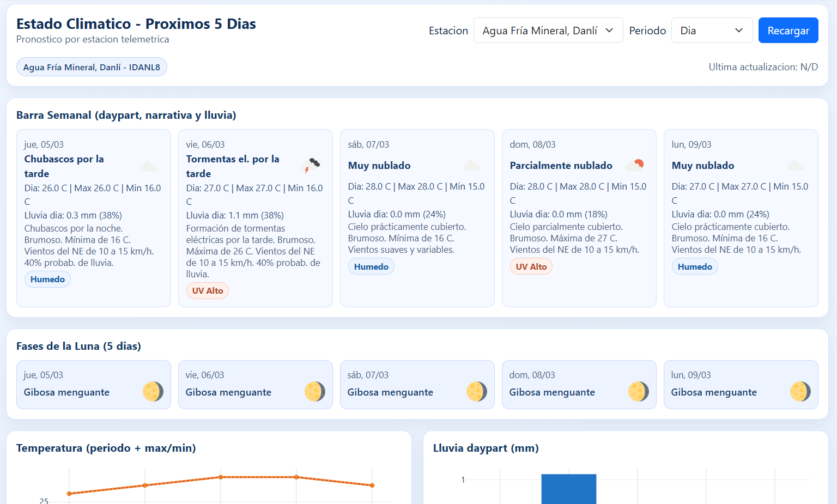Image resolution: width=837 pixels, height=504 pixels.
Task: Expand the Periodo dropdown showing Dia
Action: pyautogui.click(x=711, y=31)
